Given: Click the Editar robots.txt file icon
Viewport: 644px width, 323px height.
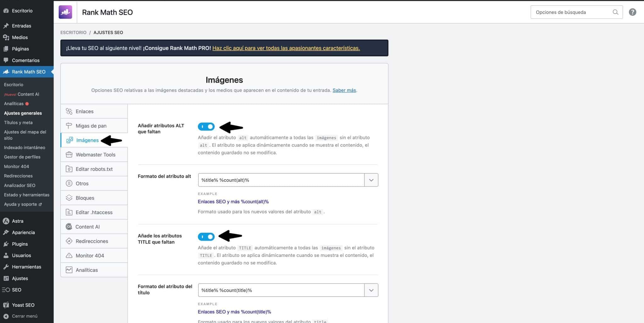Looking at the screenshot, I should coord(69,169).
